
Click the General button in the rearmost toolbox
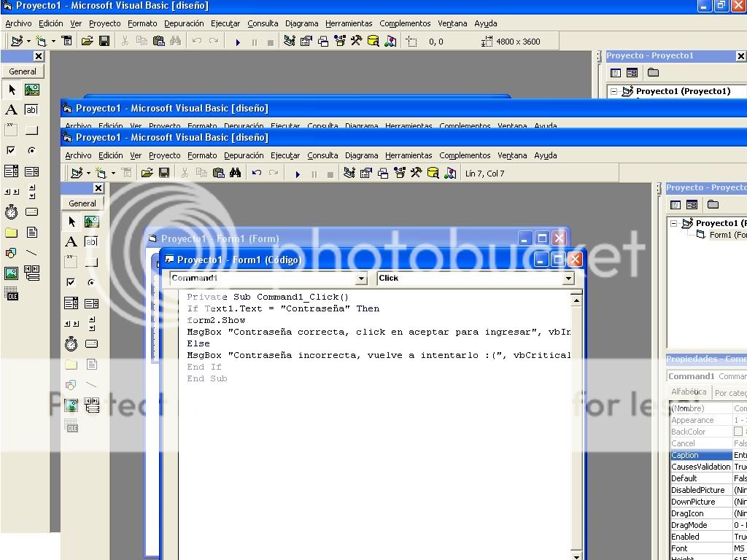23,71
